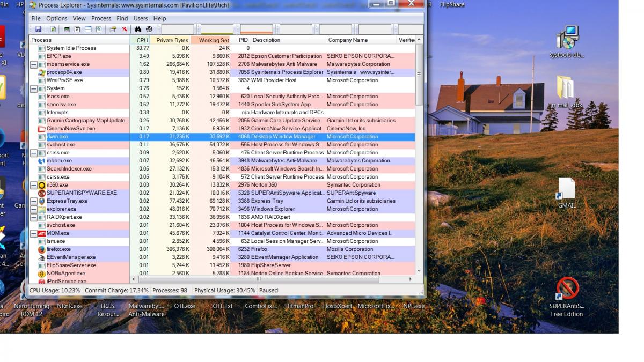Select the rr mail.dbx desktop folder

tap(567, 92)
